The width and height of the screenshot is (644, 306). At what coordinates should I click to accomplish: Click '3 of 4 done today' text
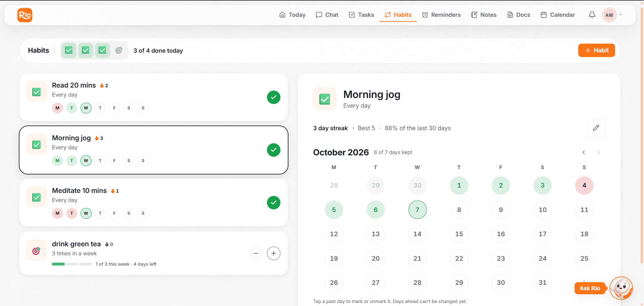click(x=158, y=51)
